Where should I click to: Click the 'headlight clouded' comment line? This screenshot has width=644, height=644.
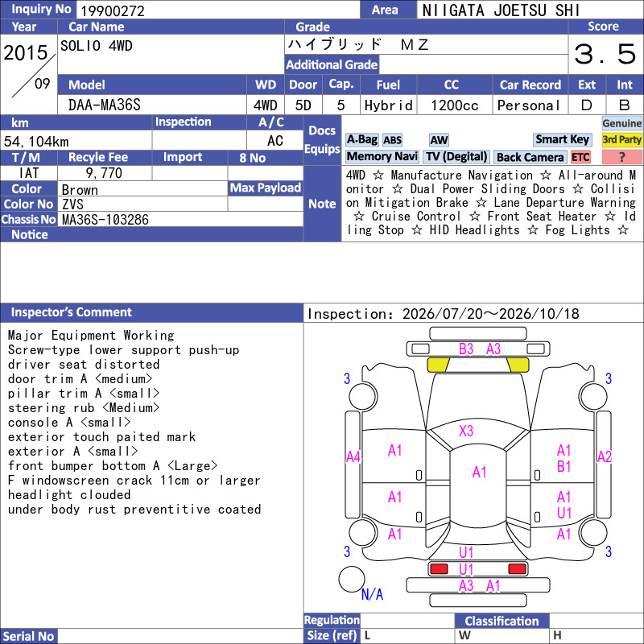(x=69, y=494)
